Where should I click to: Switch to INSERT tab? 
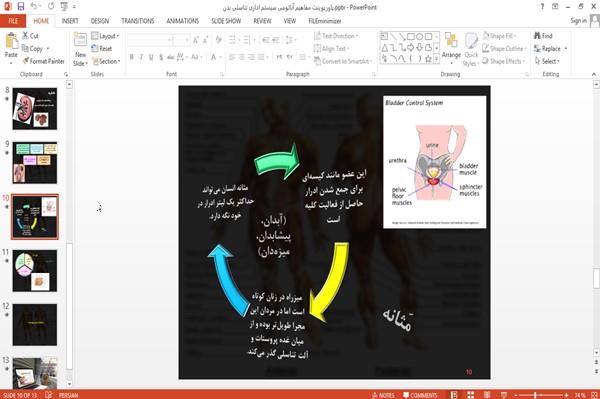pyautogui.click(x=70, y=21)
